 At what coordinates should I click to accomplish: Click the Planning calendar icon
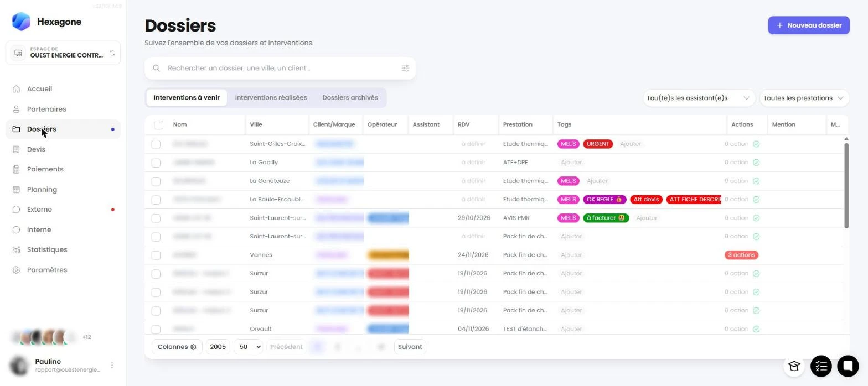(16, 190)
